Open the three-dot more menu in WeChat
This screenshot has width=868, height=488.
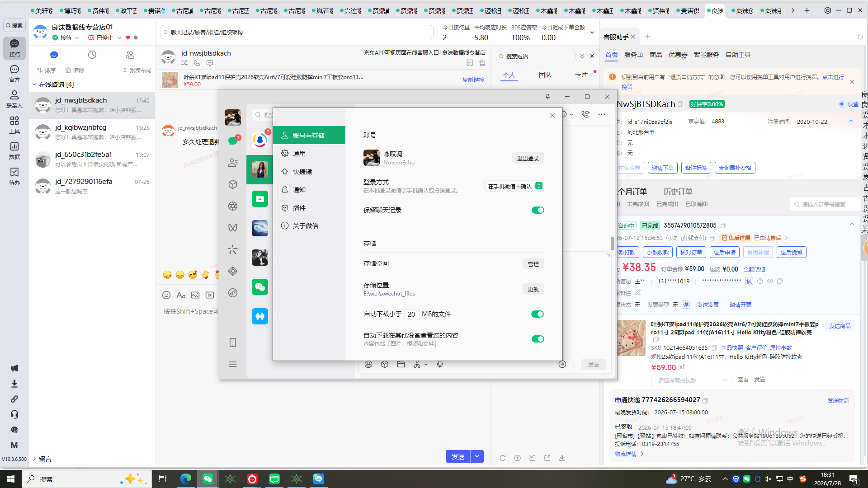(602, 114)
